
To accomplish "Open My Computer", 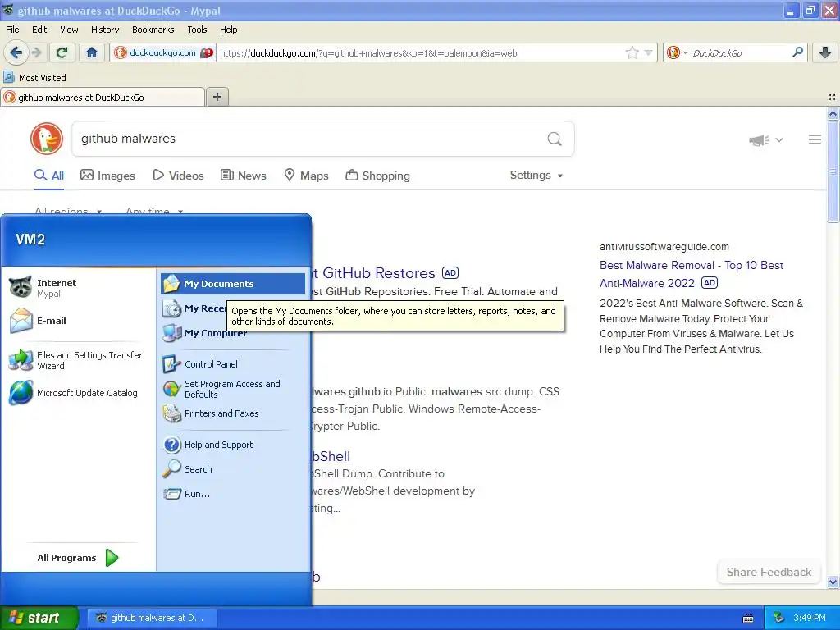I will 205,333.
